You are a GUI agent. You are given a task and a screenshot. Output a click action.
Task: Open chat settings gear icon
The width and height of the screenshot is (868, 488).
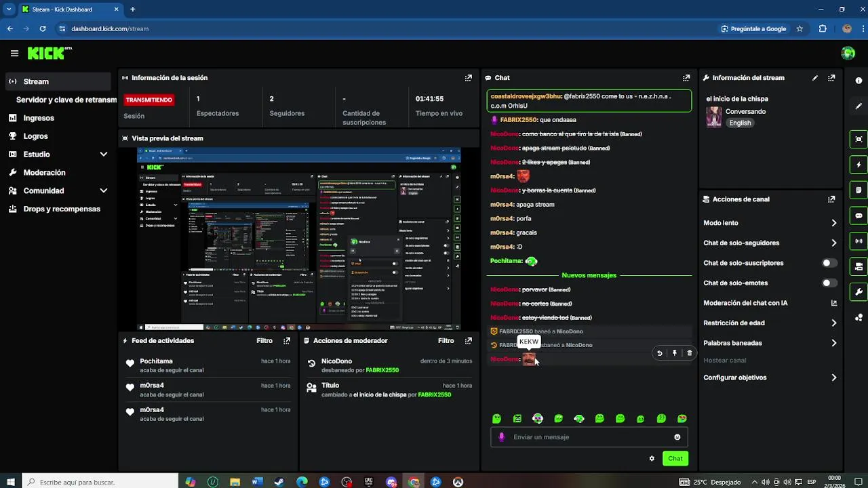click(652, 459)
